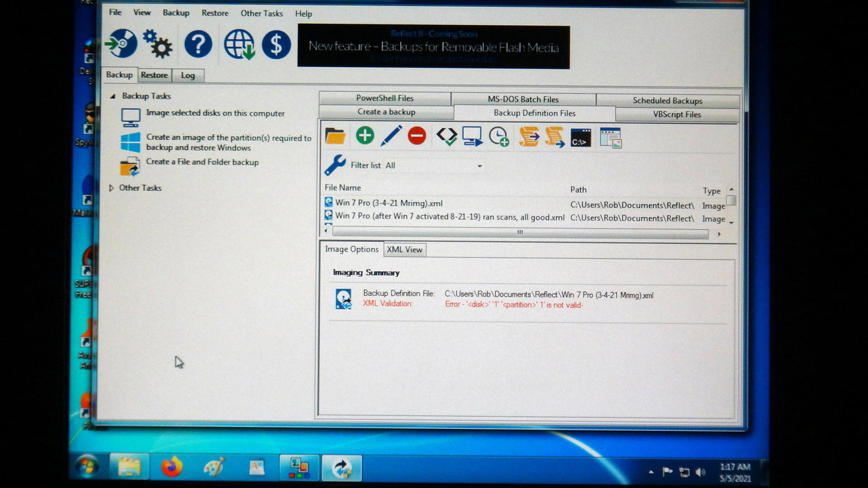Click the network tray icon
The width and height of the screenshot is (868, 488).
(684, 472)
